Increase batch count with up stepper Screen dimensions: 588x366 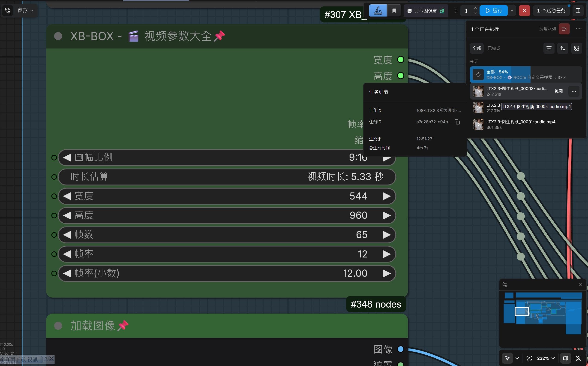click(x=475, y=8)
